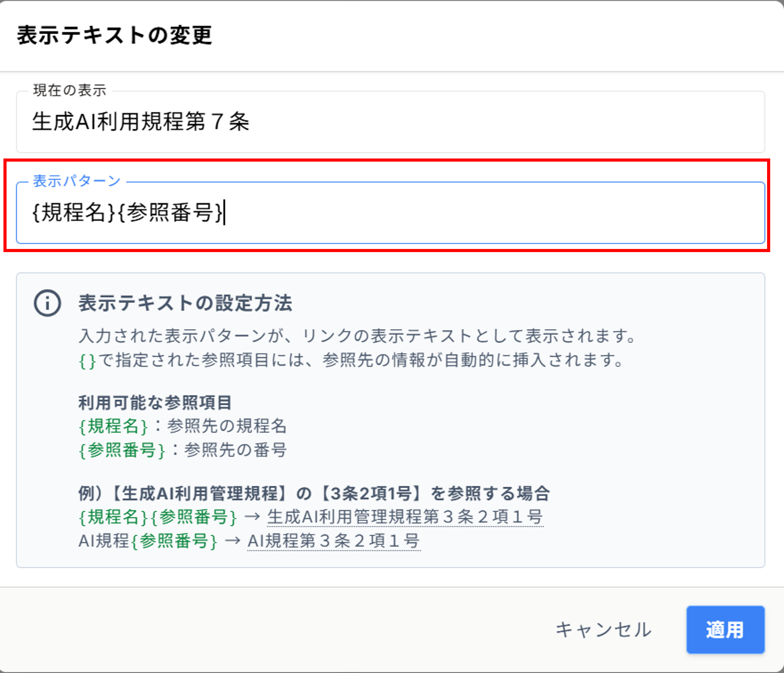Click the info circle icon
Screen dimensions: 784x673
(47, 303)
